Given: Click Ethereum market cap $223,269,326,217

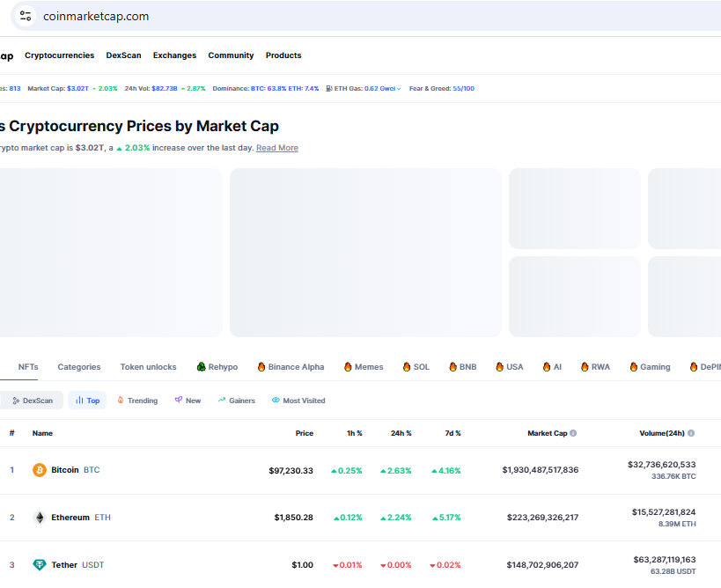Looking at the screenshot, I should point(542,518).
